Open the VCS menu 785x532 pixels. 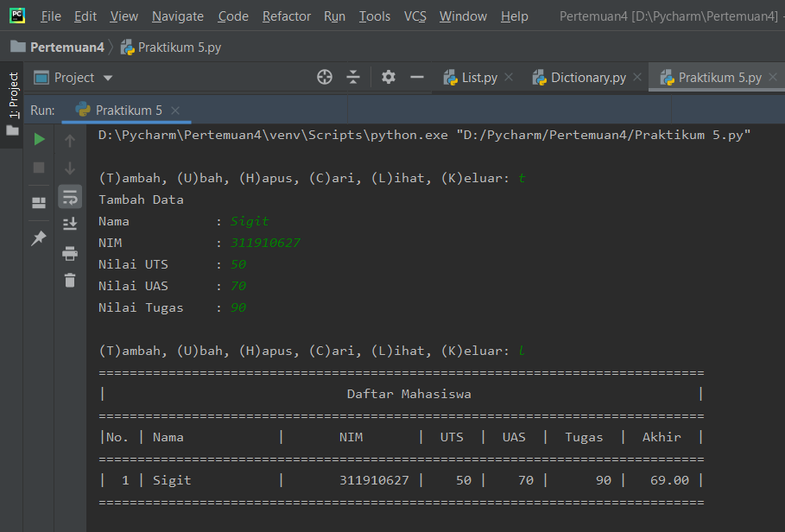coord(415,16)
